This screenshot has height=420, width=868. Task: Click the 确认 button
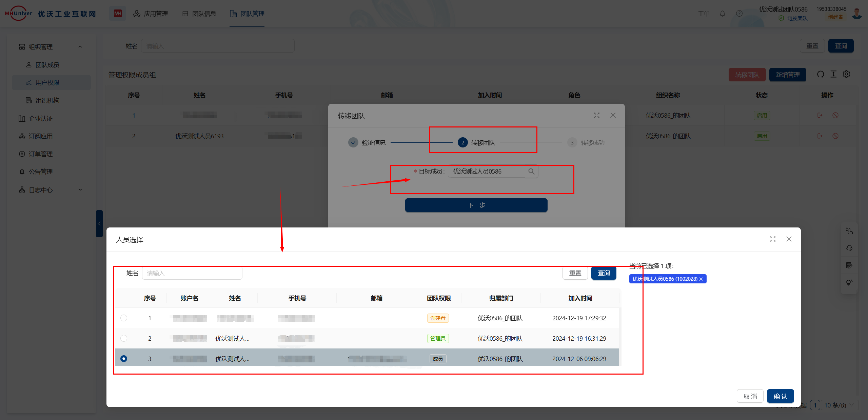[780, 396]
